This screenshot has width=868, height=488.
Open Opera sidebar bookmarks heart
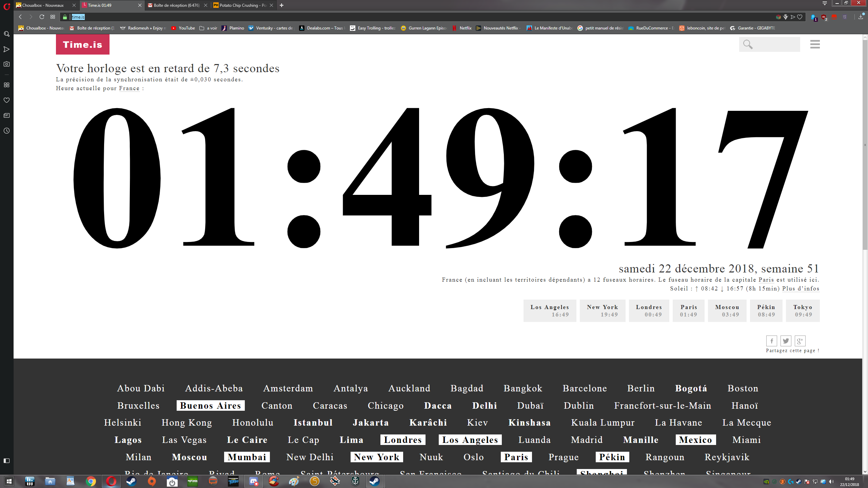pos(6,100)
